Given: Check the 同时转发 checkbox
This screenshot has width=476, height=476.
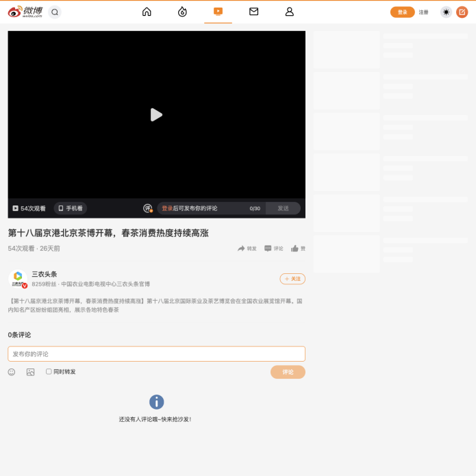Looking at the screenshot, I should click(49, 372).
